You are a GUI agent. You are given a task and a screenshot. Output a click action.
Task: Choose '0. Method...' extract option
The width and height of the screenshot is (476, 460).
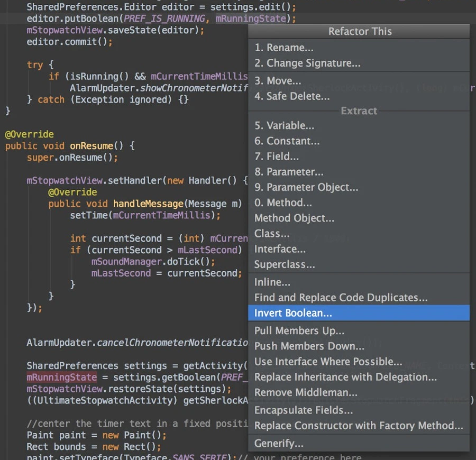click(359, 203)
